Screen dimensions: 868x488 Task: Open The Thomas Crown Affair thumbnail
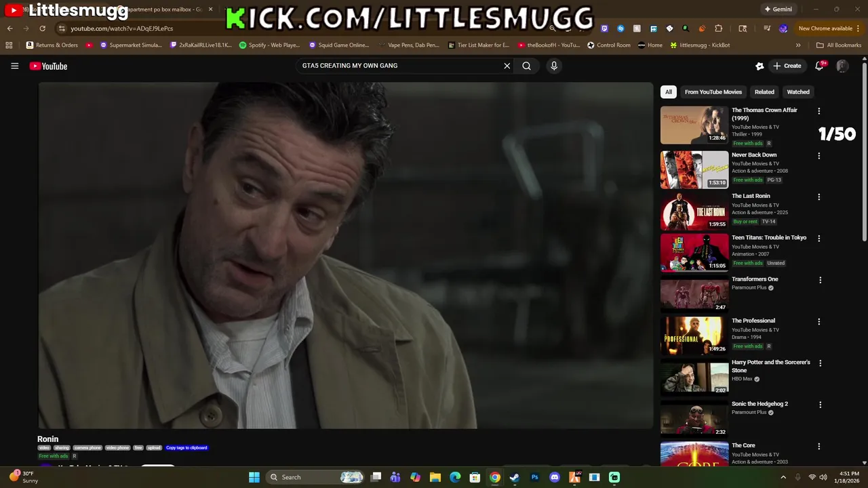coord(694,125)
